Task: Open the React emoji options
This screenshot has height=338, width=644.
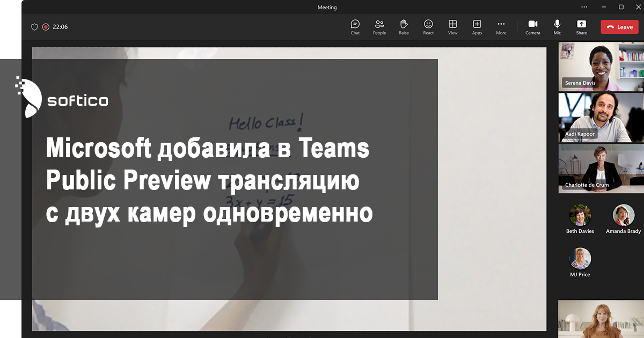Action: 428,27
